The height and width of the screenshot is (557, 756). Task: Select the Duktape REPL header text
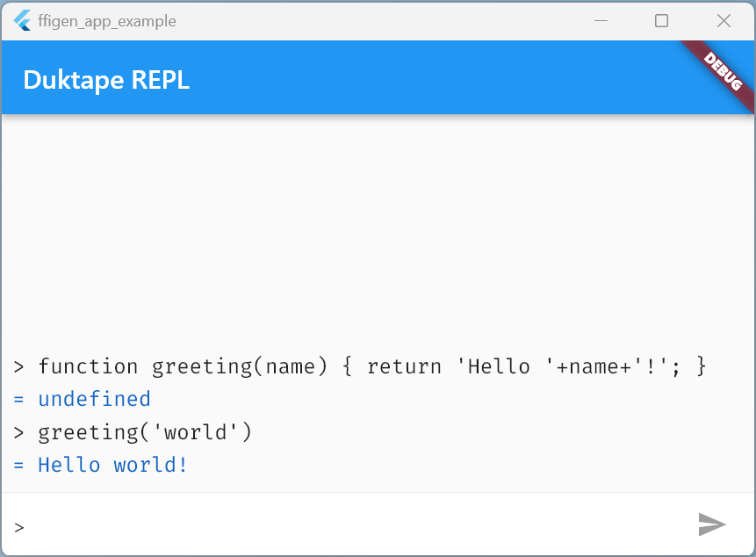click(x=106, y=80)
